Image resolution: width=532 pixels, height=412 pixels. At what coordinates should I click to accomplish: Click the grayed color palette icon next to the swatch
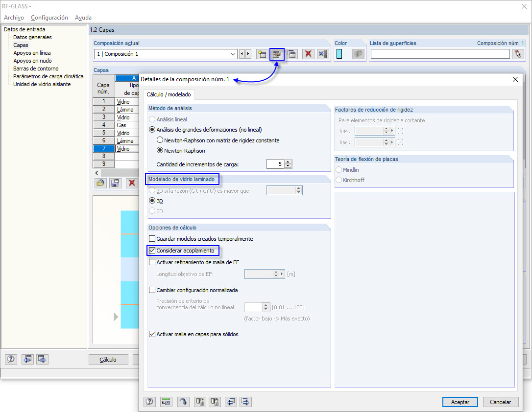pos(358,54)
